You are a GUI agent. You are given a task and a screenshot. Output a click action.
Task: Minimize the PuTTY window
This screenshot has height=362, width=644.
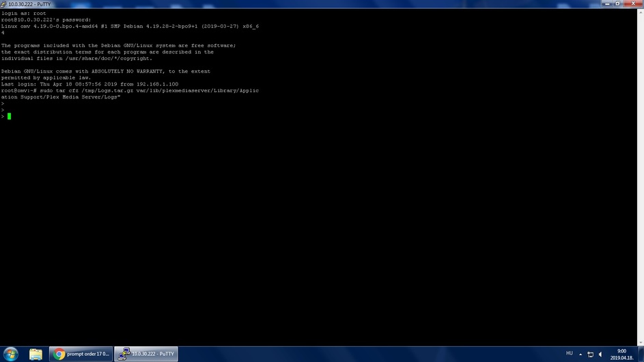tap(607, 3)
